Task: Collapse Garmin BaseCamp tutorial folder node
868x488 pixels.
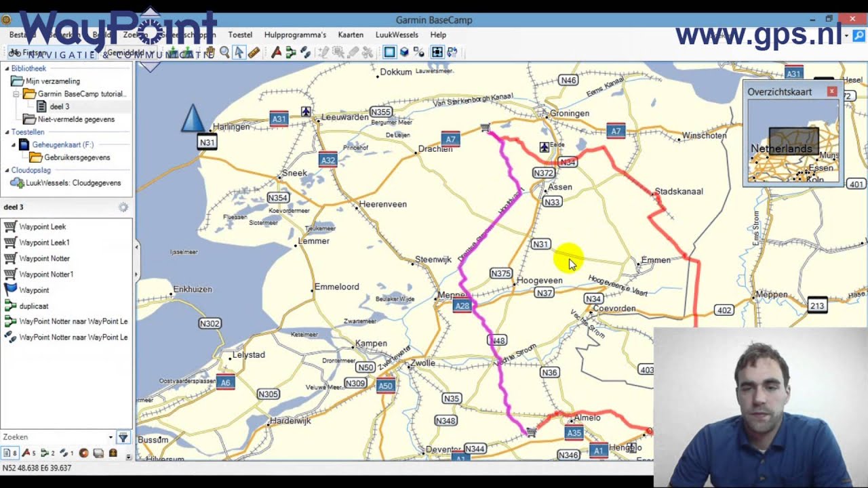Action: tap(16, 94)
